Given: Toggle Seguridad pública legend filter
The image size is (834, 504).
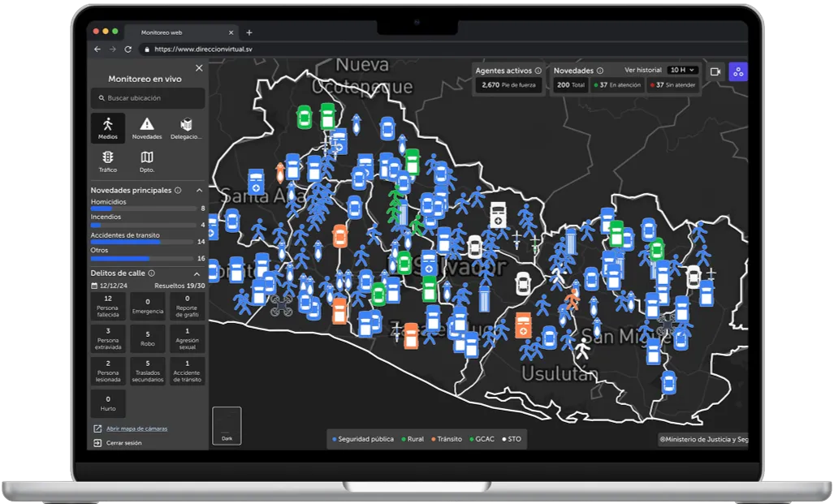Looking at the screenshot, I should pyautogui.click(x=363, y=439).
